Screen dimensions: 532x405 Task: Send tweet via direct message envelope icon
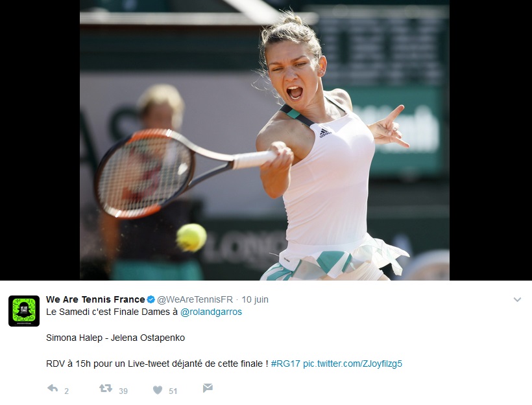(x=208, y=388)
